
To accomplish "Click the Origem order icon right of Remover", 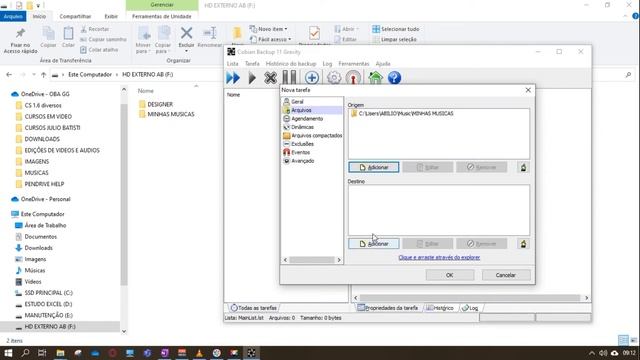I will (523, 167).
